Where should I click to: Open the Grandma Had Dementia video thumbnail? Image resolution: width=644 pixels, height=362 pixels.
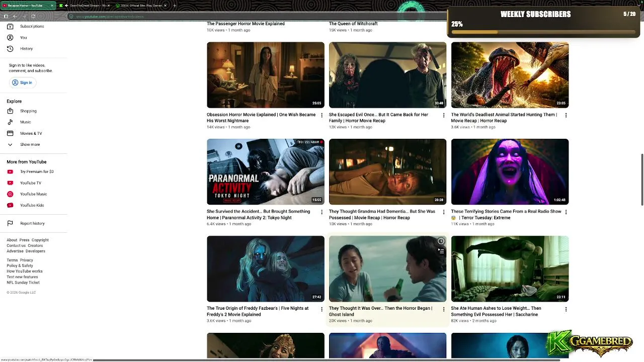(387, 172)
